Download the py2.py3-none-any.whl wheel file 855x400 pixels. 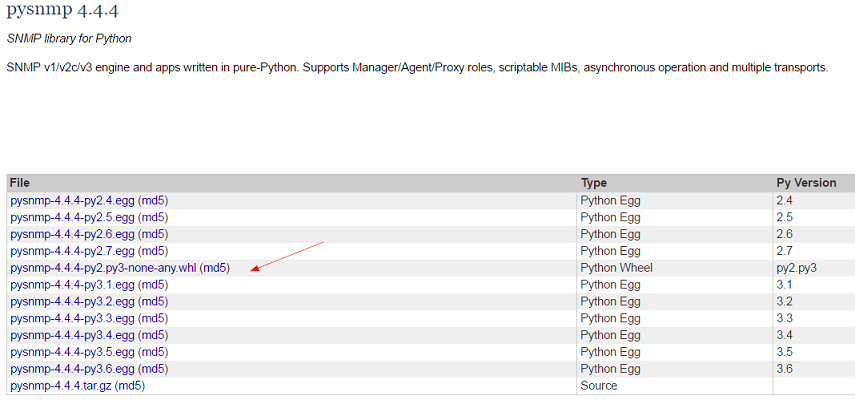tap(104, 268)
